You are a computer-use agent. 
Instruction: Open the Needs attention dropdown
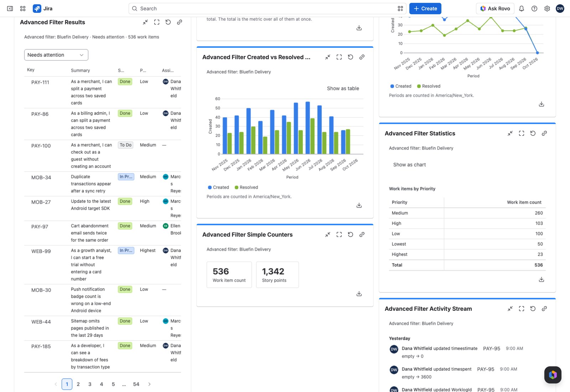(x=56, y=55)
